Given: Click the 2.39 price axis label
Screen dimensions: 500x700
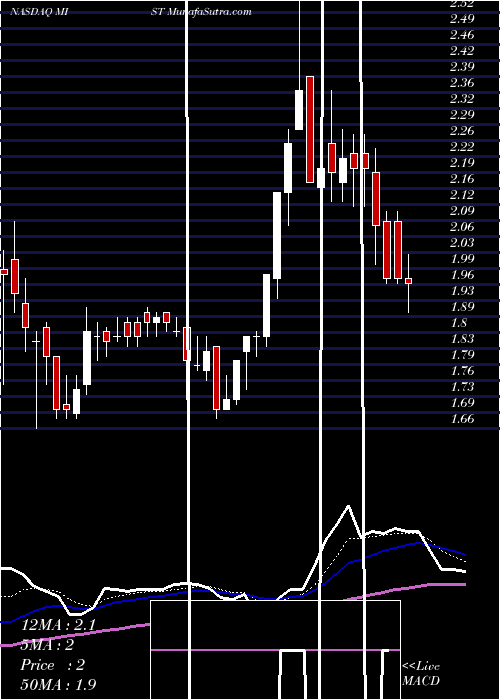Looking at the screenshot, I should tap(462, 67).
